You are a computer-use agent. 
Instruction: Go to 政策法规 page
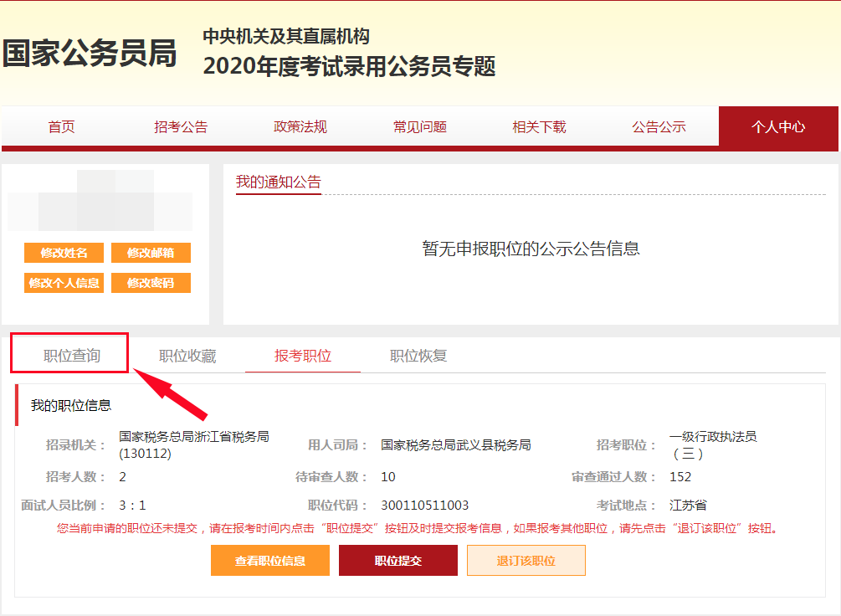click(301, 127)
